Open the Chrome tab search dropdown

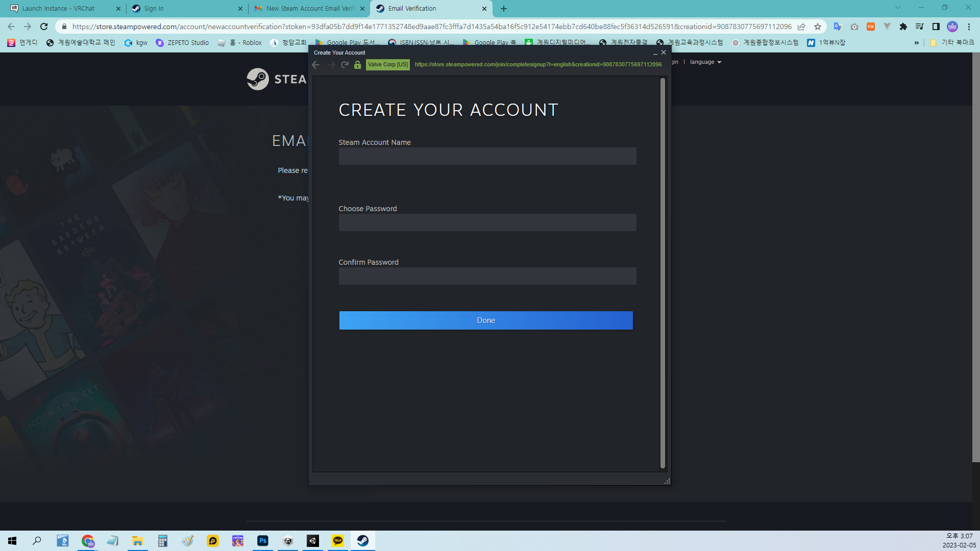[x=897, y=8]
